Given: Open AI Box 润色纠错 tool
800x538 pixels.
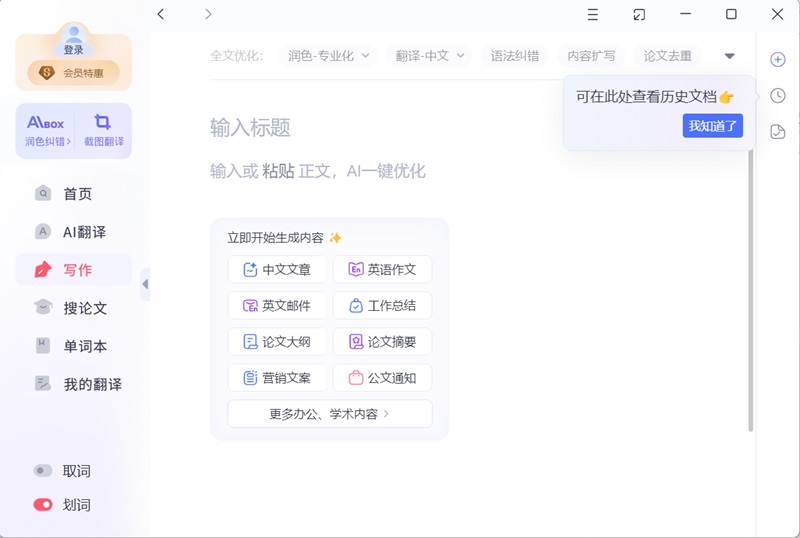Looking at the screenshot, I should point(46,131).
